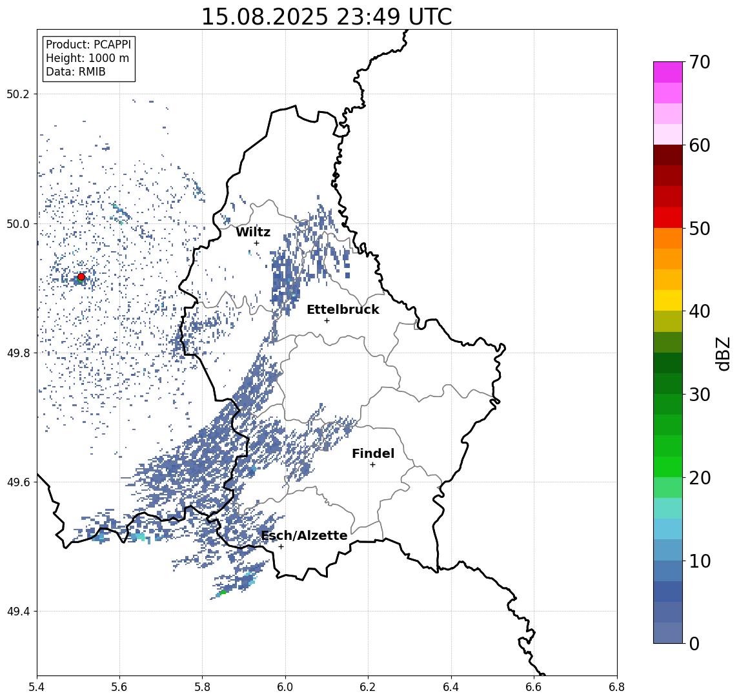
Task: Click the bright red colorbar segment above 50
Action: (668, 218)
